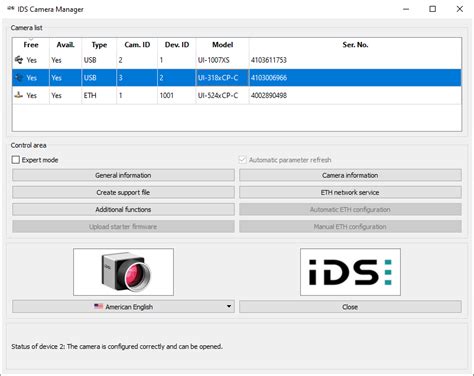Sort by Cam. ID column header

tap(137, 45)
